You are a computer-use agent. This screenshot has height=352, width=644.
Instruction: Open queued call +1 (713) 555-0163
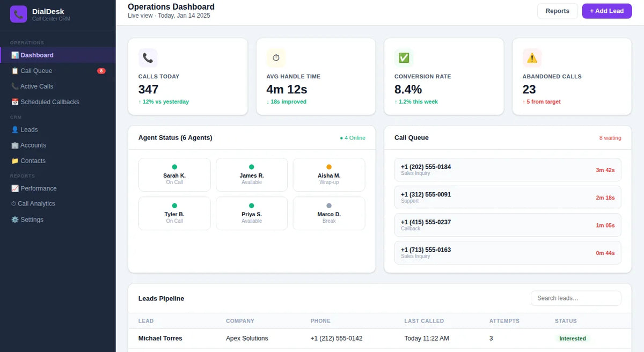(x=508, y=253)
